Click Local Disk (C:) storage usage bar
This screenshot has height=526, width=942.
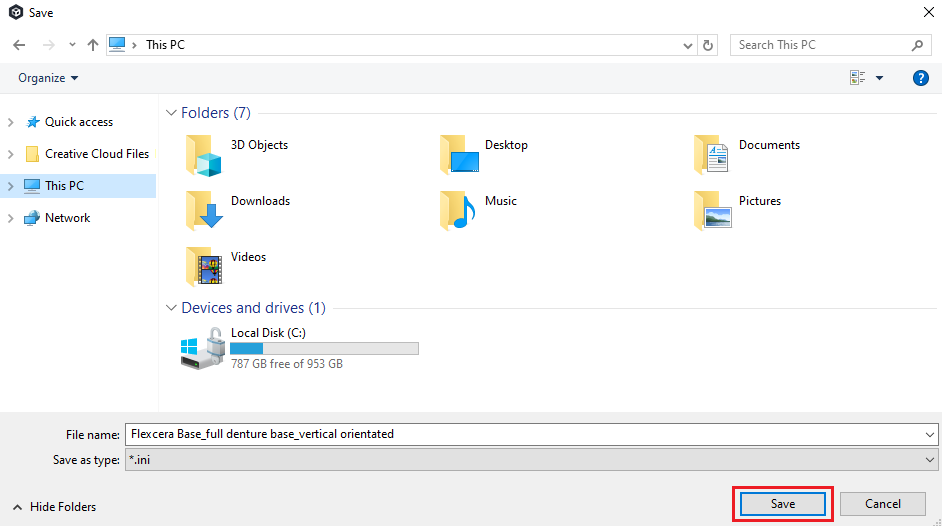(324, 348)
